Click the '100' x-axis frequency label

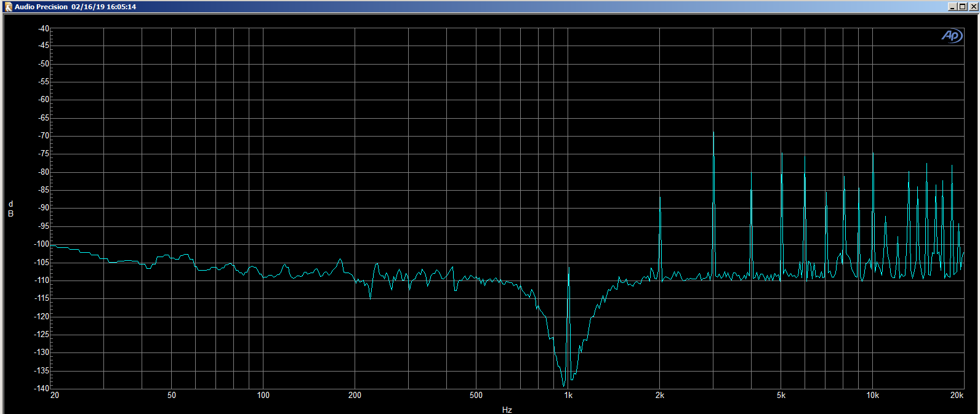point(263,395)
